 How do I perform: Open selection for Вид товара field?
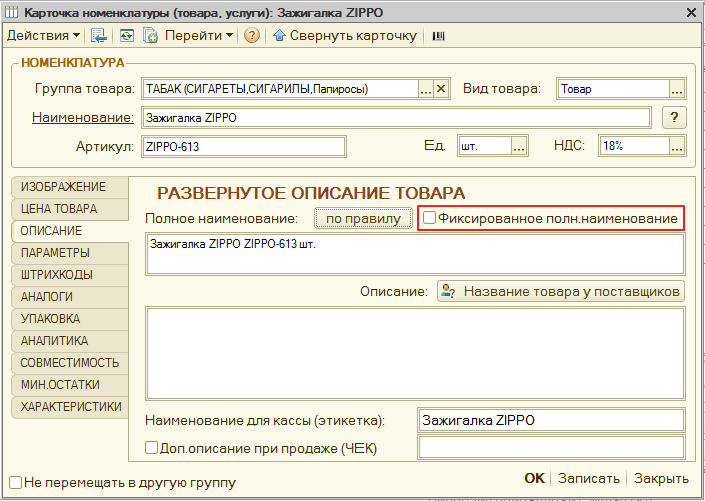point(677,89)
